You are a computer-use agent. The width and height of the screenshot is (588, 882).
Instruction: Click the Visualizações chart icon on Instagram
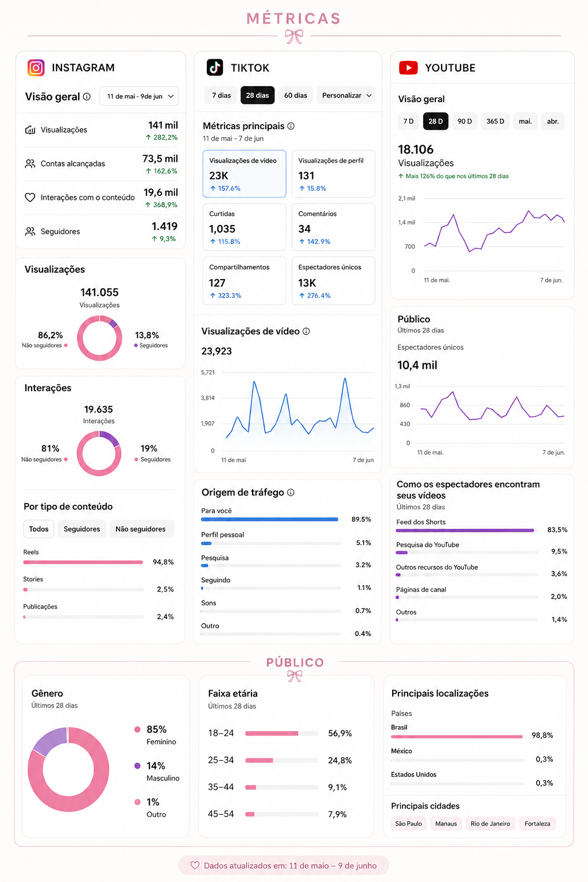coord(30,130)
